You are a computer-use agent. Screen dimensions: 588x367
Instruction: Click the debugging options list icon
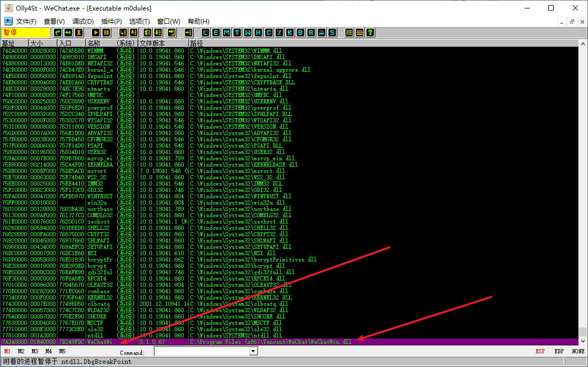tap(349, 33)
